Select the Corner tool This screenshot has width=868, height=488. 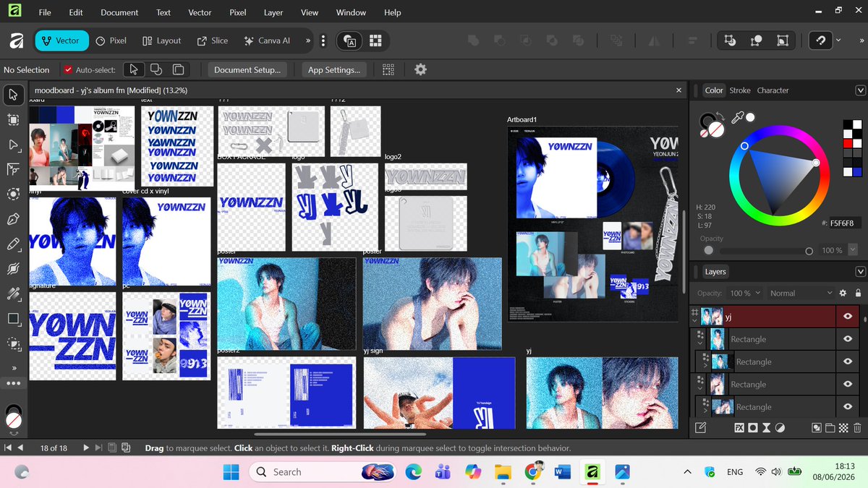(x=13, y=169)
